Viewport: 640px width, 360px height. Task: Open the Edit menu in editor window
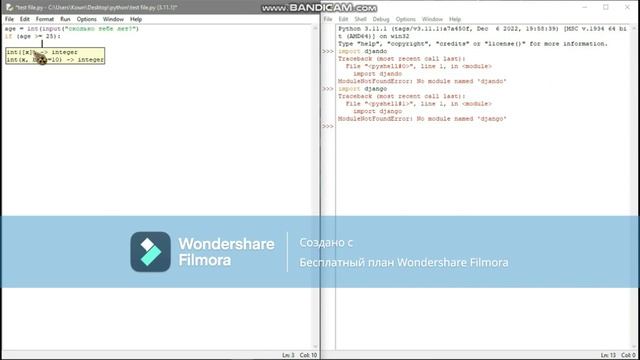tap(24, 19)
